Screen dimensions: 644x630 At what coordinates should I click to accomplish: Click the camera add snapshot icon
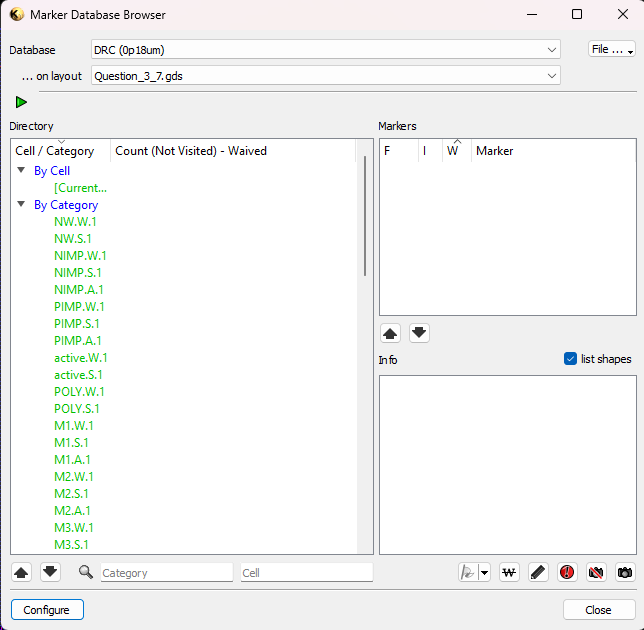click(x=625, y=572)
